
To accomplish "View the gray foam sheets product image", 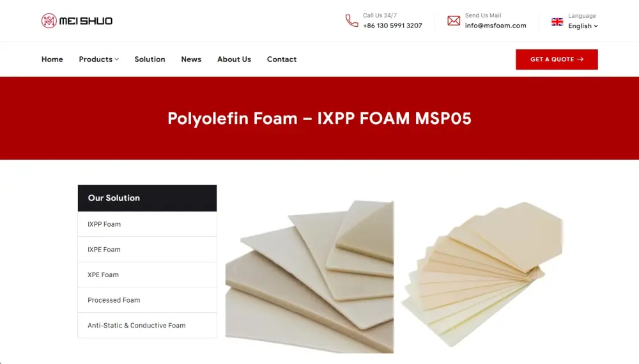I will tap(309, 277).
